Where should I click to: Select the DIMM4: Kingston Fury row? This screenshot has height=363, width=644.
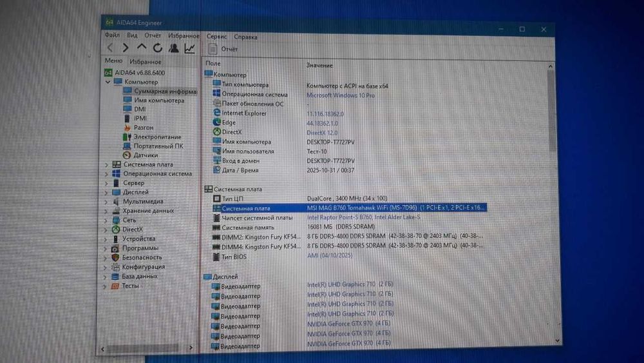[348, 246]
